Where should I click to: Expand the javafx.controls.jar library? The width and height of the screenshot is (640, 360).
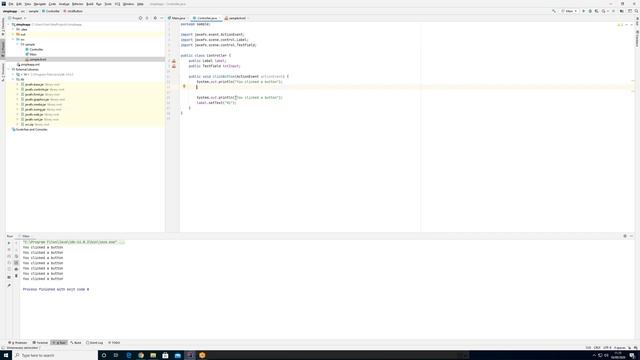[x=18, y=89]
